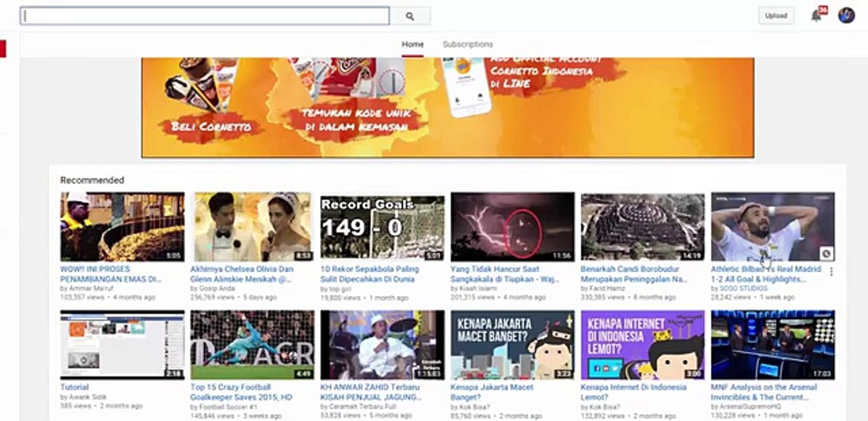This screenshot has height=421, width=868.
Task: Switch to the Subscriptions tab
Action: [468, 44]
